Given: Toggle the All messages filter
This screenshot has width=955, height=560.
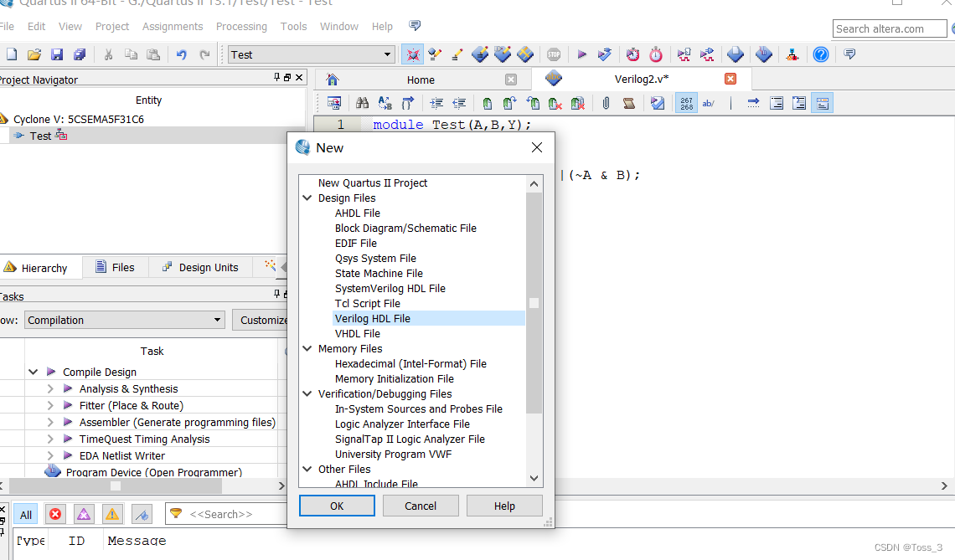Looking at the screenshot, I should [26, 514].
